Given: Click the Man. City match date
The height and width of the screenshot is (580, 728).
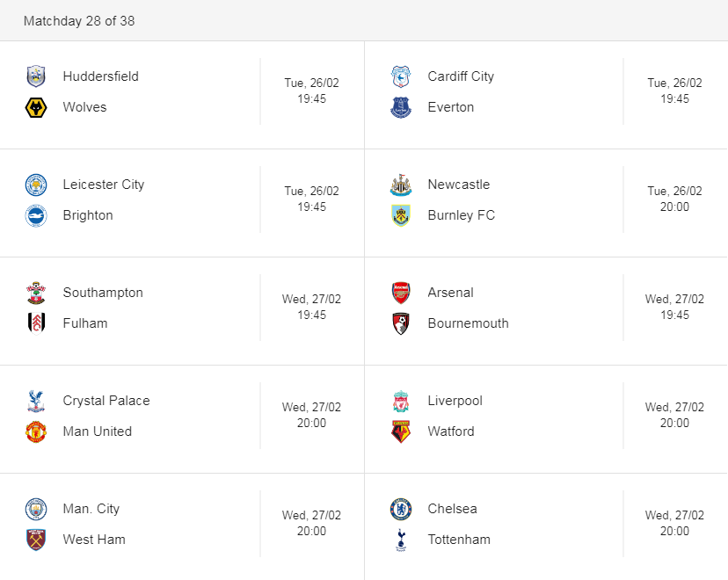Looking at the screenshot, I should (x=311, y=516).
